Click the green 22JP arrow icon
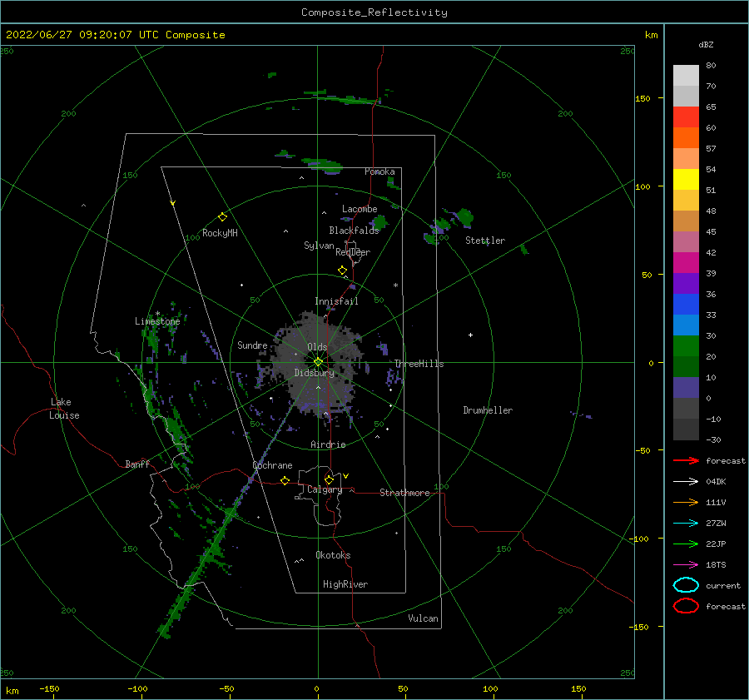Image resolution: width=749 pixels, height=700 pixels. point(686,544)
